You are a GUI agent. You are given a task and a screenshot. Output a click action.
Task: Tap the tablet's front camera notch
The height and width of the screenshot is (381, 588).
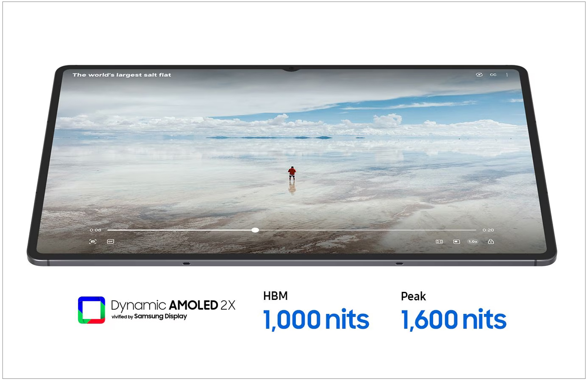pos(291,68)
